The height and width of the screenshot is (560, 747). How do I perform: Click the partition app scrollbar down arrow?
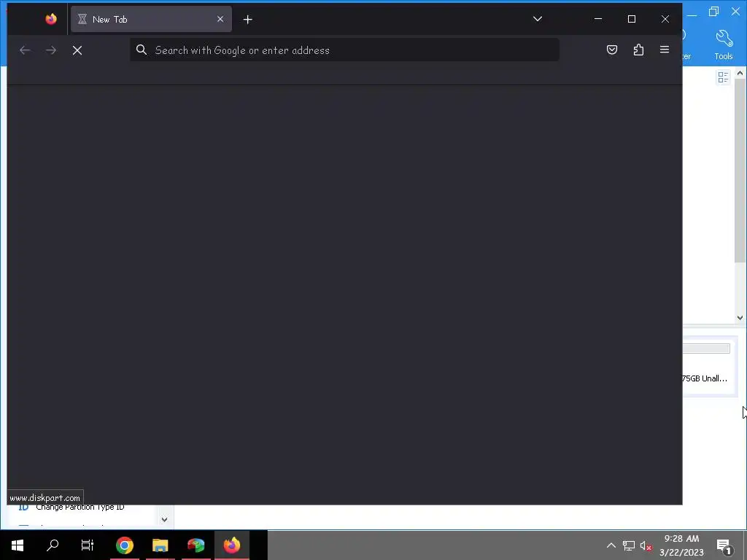tap(740, 318)
